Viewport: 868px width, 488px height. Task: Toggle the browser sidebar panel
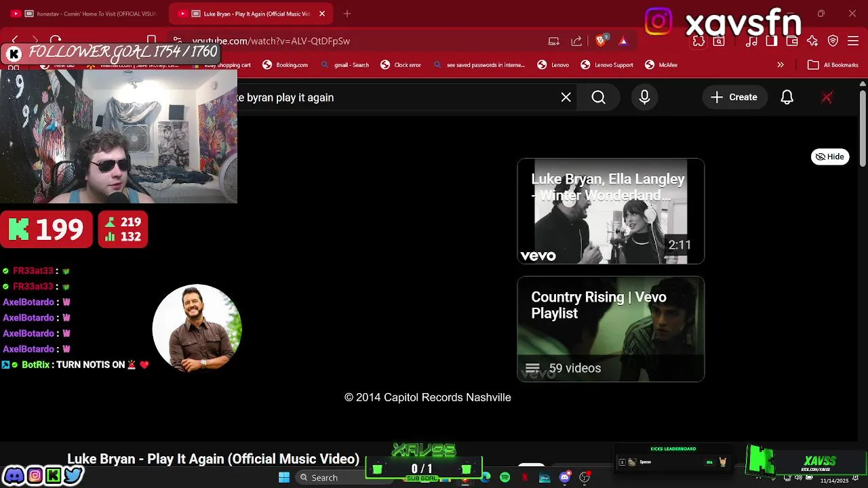coord(771,41)
